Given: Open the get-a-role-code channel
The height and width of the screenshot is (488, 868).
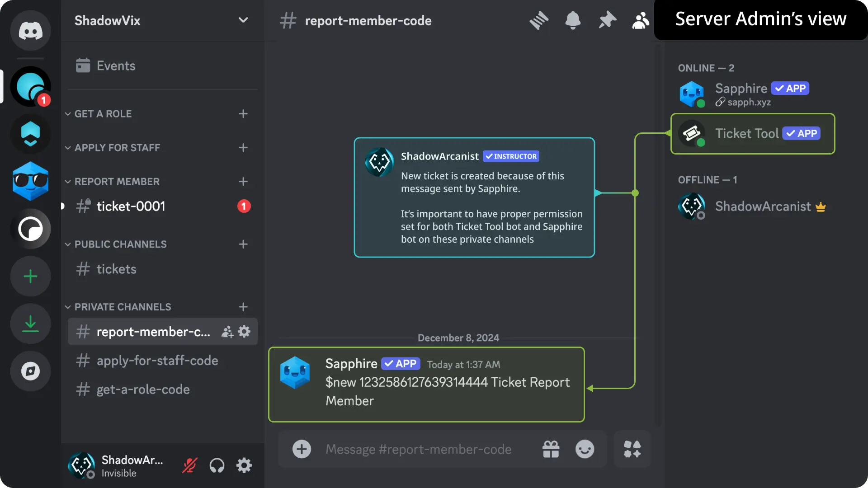Looking at the screenshot, I should (x=162, y=389).
